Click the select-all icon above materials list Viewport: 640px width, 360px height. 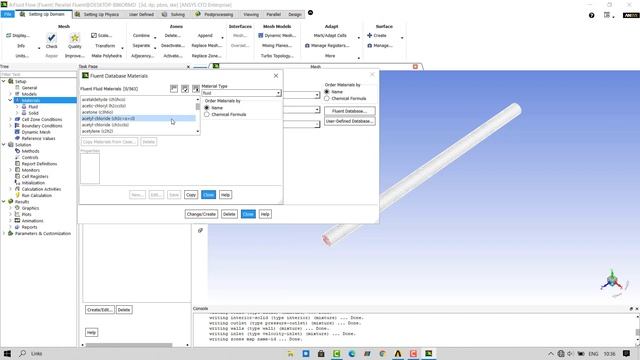(x=185, y=89)
